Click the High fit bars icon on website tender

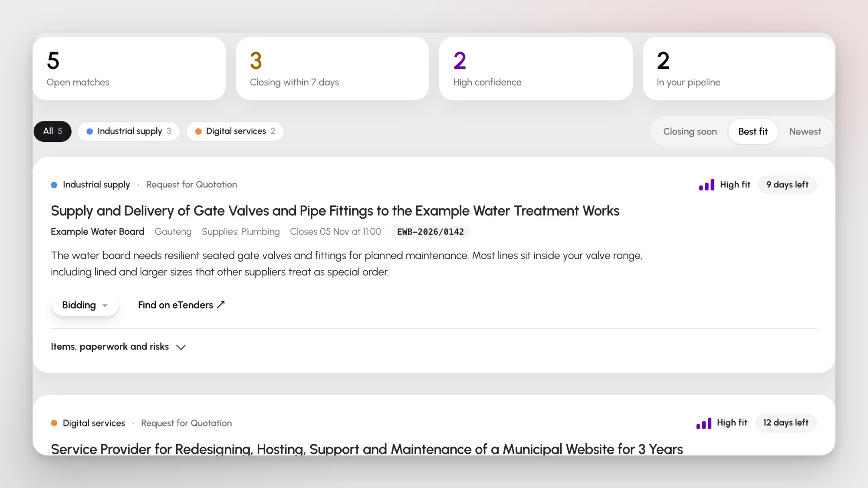click(704, 423)
